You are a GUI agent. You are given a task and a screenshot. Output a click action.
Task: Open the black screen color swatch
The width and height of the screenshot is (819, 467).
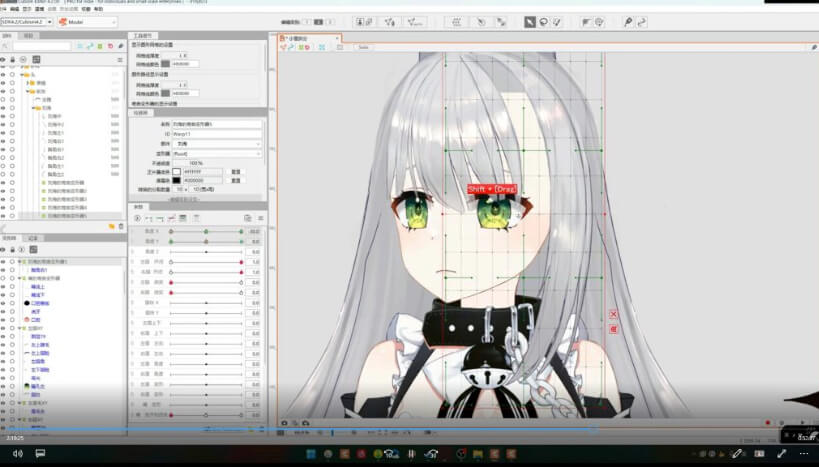[x=177, y=180]
